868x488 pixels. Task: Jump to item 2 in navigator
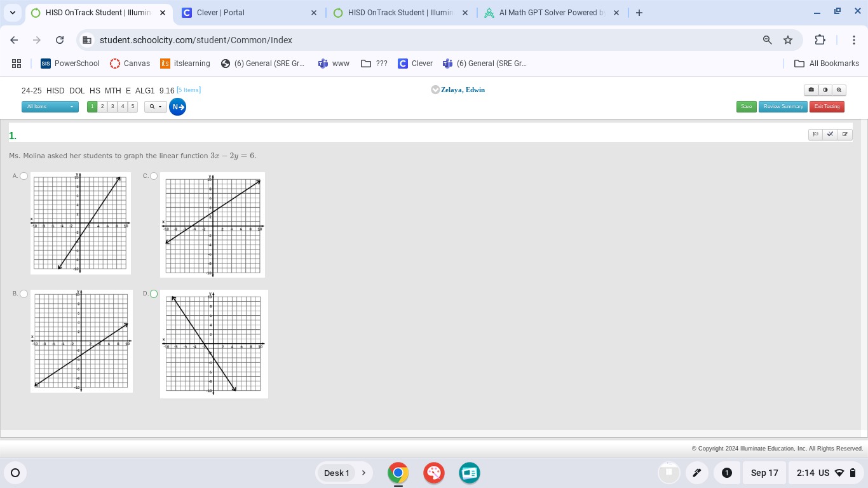tap(102, 107)
